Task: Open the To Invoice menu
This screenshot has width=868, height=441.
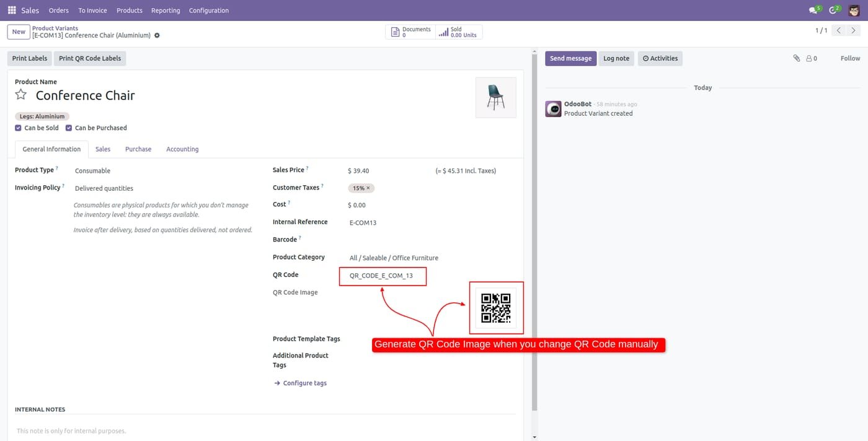Action: [x=92, y=11]
